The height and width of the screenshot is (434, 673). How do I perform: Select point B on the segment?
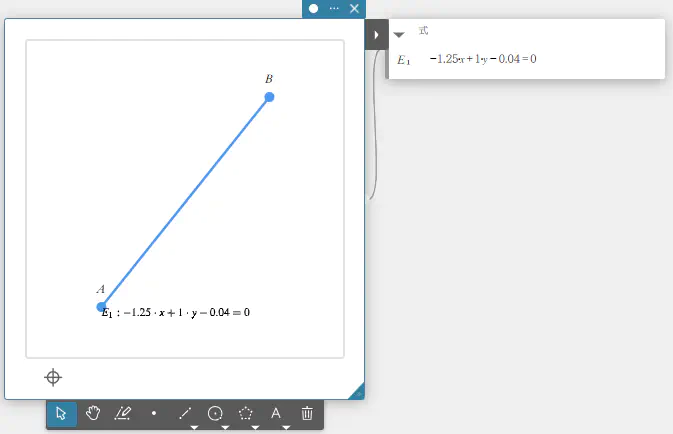click(269, 97)
